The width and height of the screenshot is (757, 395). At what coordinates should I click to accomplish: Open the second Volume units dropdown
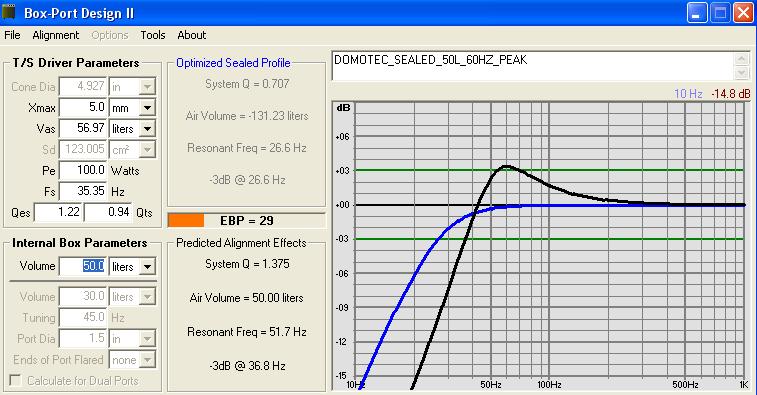click(x=147, y=296)
